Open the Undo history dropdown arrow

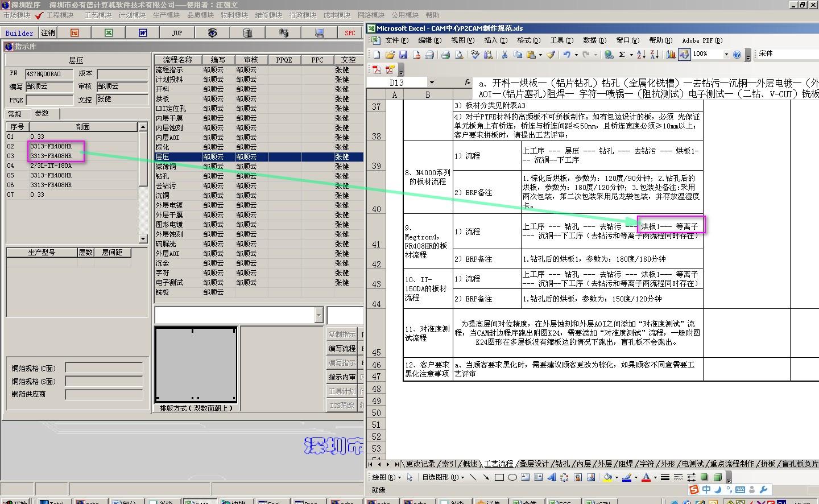(x=576, y=55)
